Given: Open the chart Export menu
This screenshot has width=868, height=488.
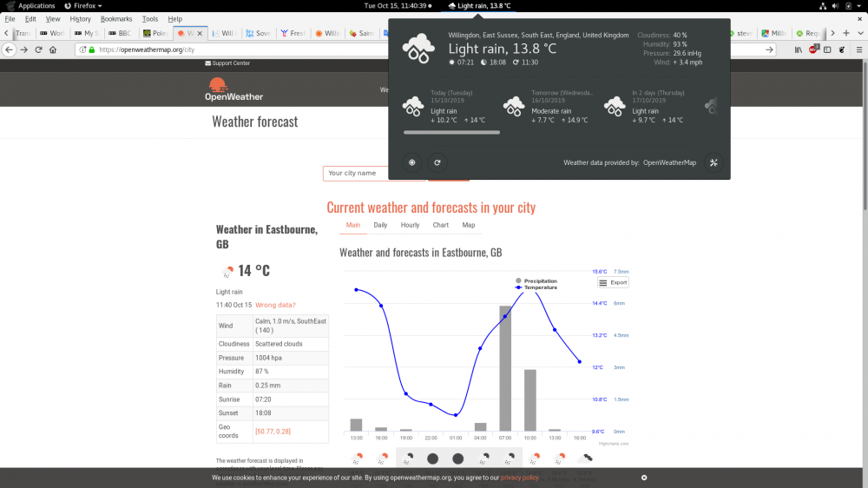Looking at the screenshot, I should pos(613,282).
